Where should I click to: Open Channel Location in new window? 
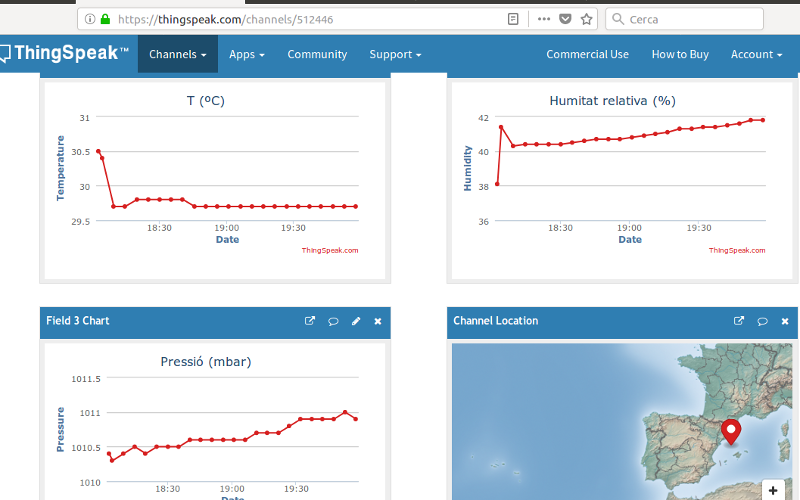pyautogui.click(x=739, y=321)
